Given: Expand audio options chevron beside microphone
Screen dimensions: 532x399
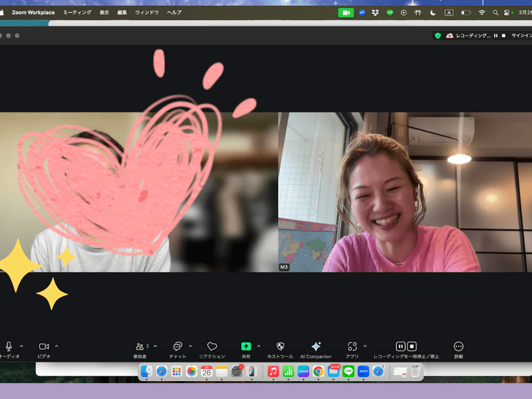Looking at the screenshot, I should coord(21,346).
